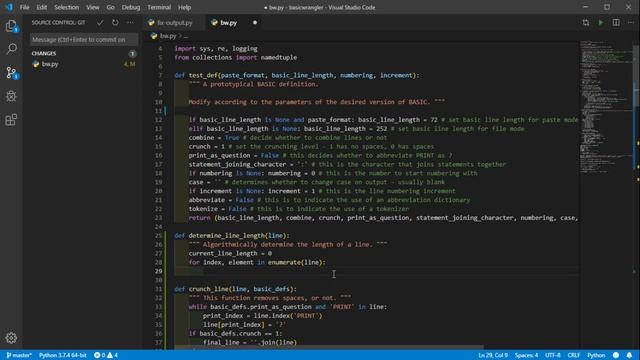Commit changes with the checkmark icon
640x360 pixels.
coord(100,23)
